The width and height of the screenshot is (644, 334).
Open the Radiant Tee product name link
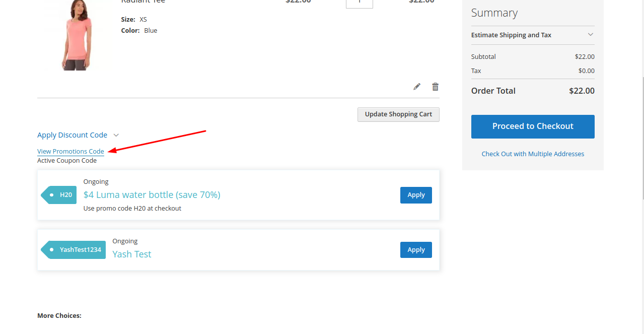pyautogui.click(x=143, y=2)
